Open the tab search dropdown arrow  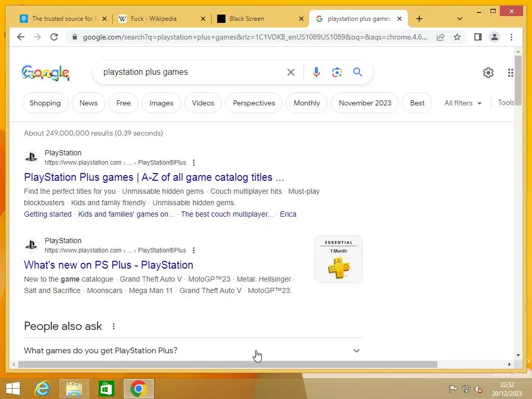tap(460, 19)
